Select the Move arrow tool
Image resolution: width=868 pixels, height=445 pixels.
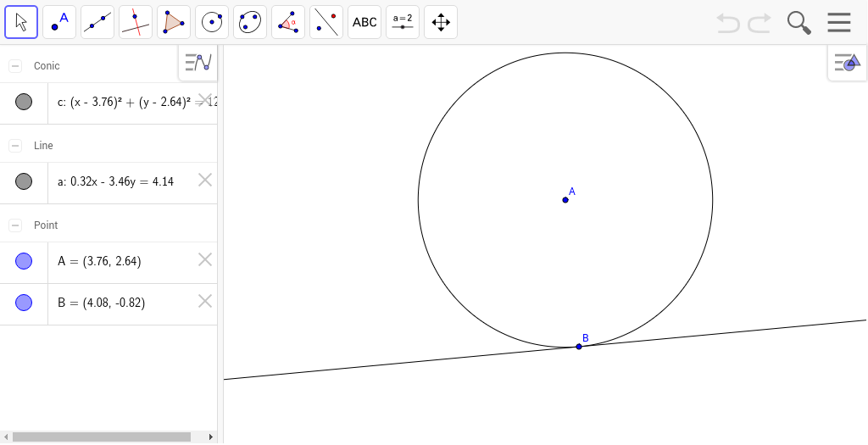click(21, 22)
